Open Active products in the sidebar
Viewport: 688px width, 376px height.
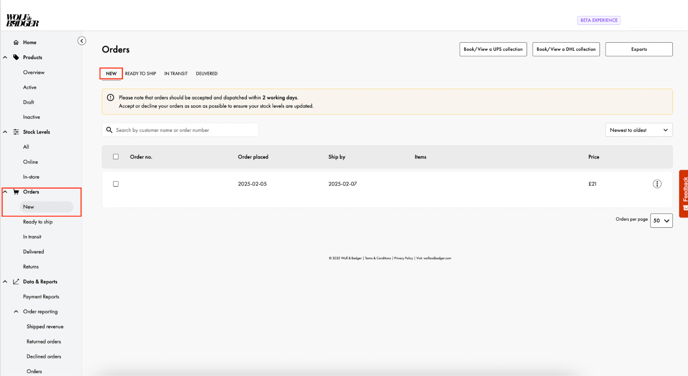[x=30, y=87]
